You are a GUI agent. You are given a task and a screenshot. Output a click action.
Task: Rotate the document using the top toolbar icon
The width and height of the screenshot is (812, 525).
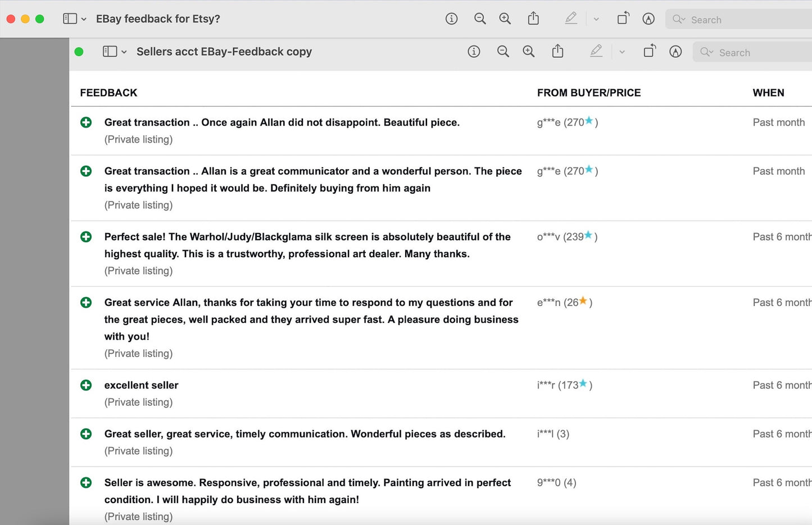[x=623, y=19]
